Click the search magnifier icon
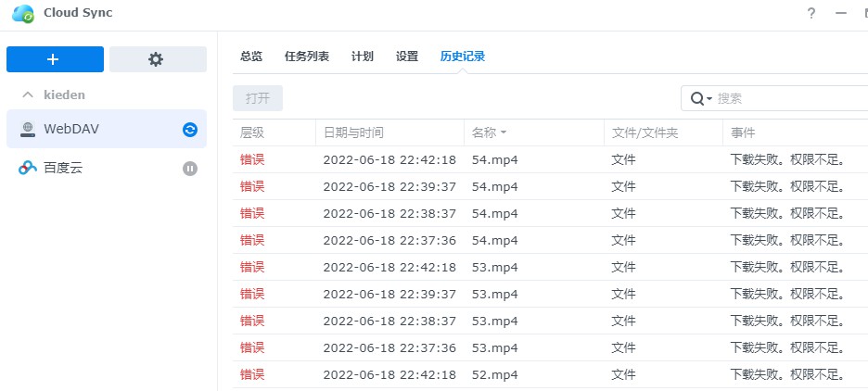Viewport: 868px width, 391px height. pyautogui.click(x=697, y=98)
